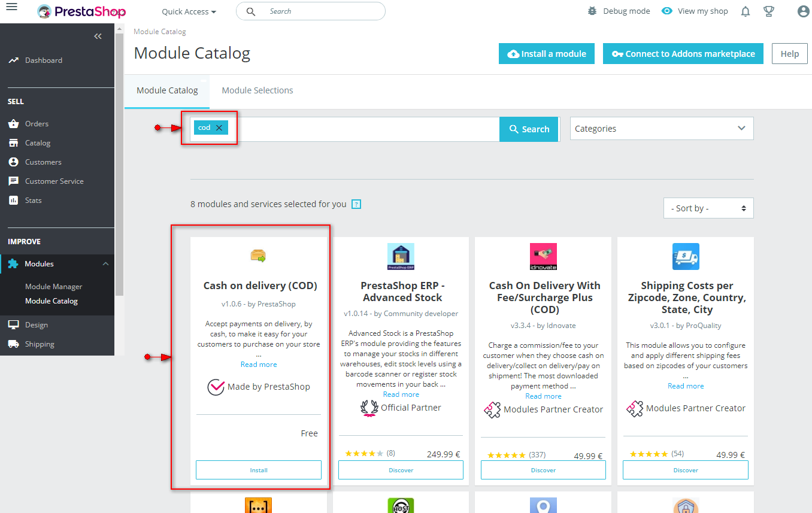
Task: Click the Install a module button
Action: pos(547,54)
